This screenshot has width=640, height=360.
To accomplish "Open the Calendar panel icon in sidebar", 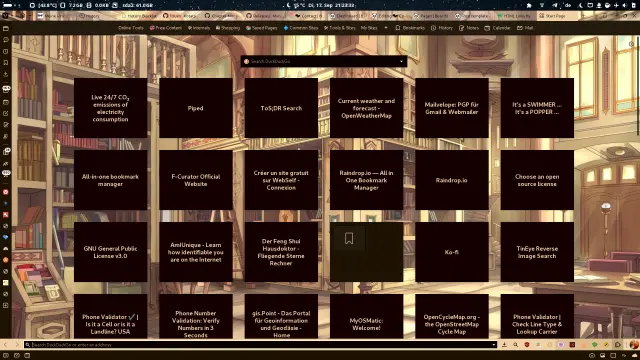I will 6,102.
